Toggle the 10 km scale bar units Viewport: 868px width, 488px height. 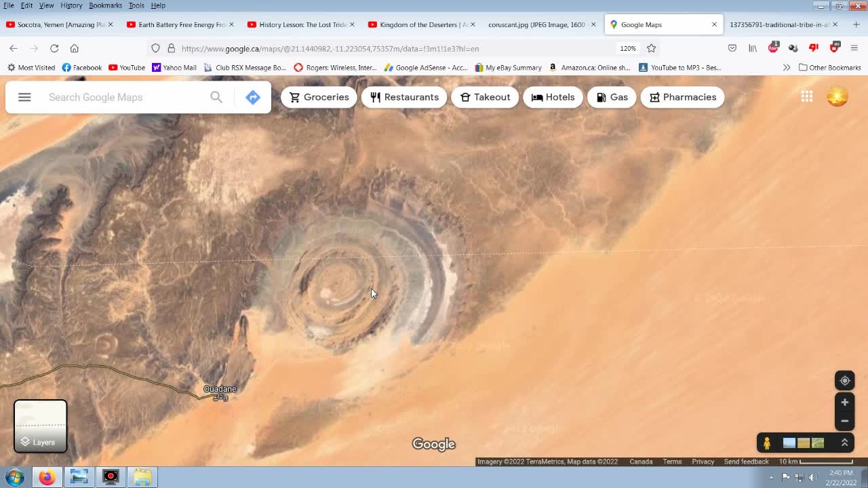pyautogui.click(x=816, y=462)
